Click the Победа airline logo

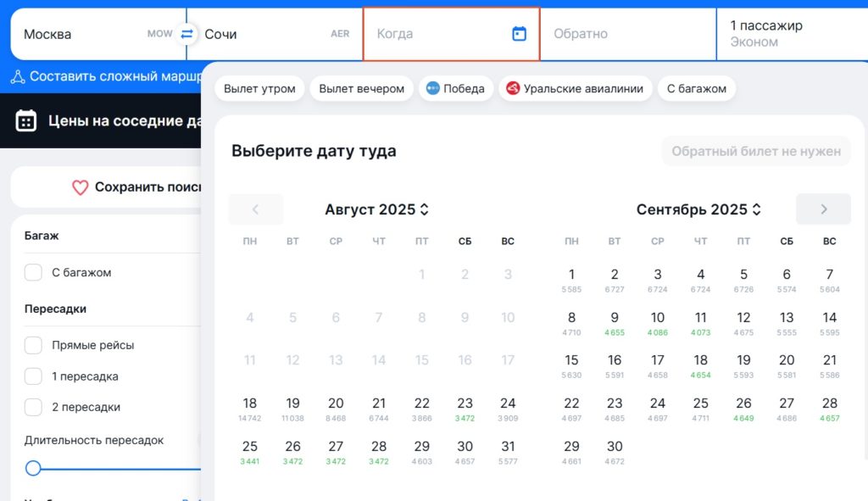click(434, 87)
